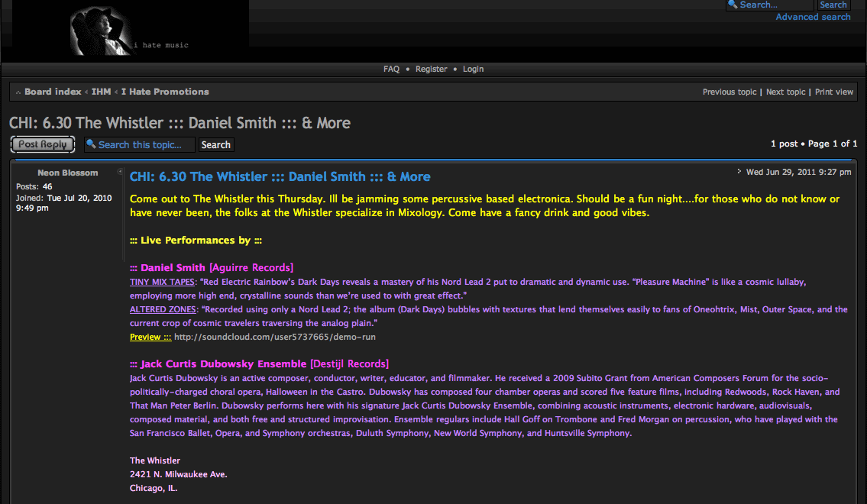Go to Previous topic

pyautogui.click(x=730, y=92)
